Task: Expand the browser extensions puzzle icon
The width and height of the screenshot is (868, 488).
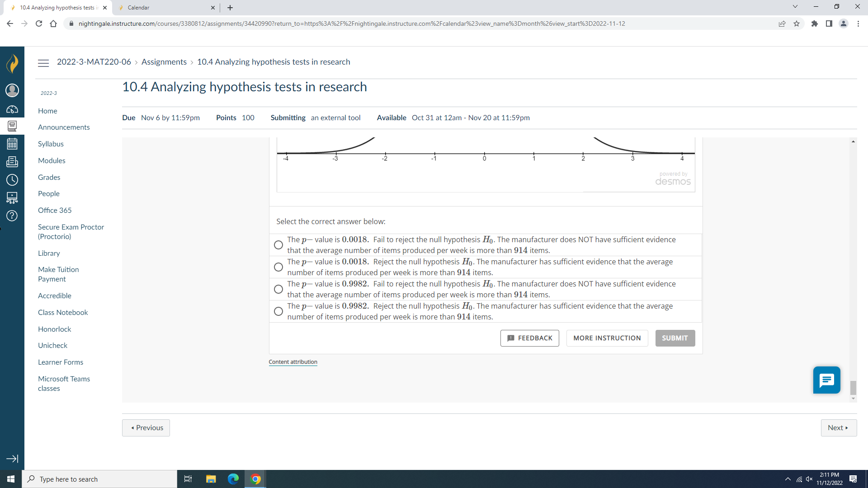Action: pos(815,23)
